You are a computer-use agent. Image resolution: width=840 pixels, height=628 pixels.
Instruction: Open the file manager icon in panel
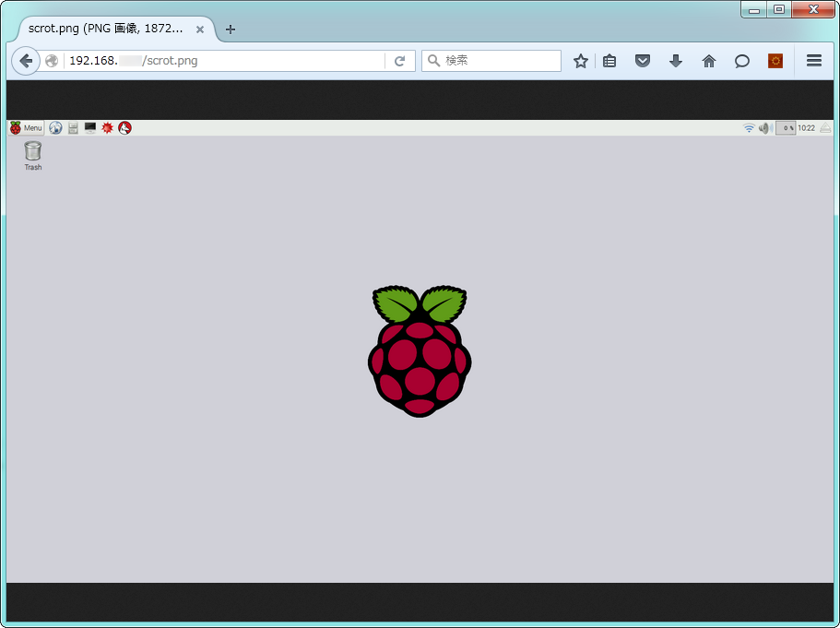click(74, 127)
